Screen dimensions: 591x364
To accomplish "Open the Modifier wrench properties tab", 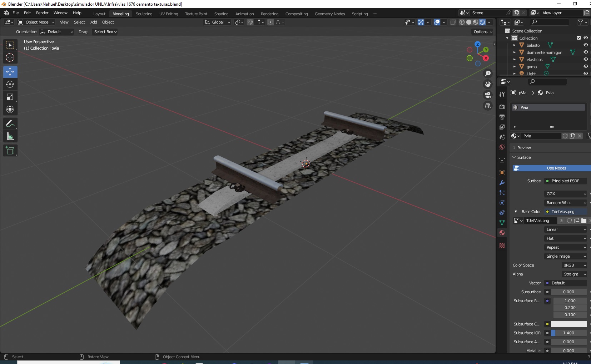I will (x=502, y=183).
